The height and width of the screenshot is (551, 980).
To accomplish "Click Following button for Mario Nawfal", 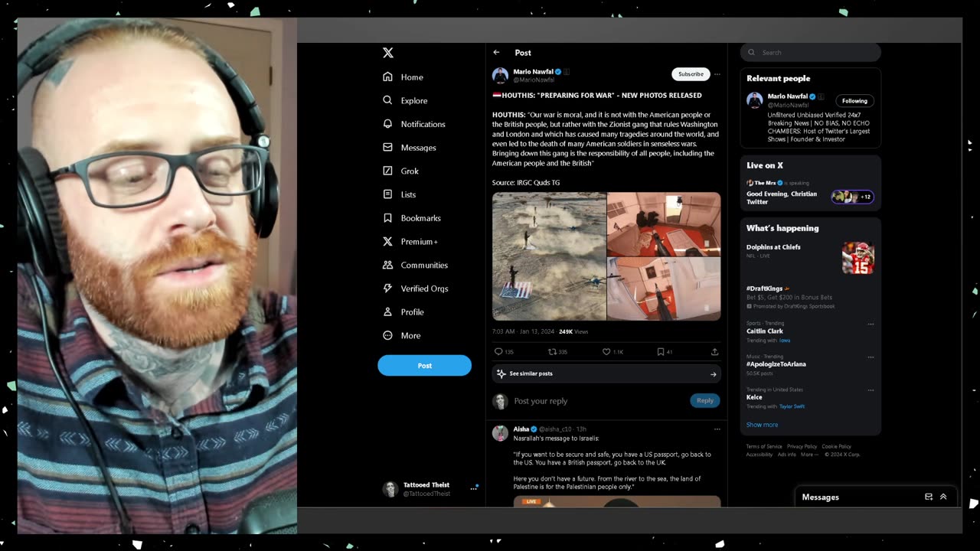I will point(854,101).
